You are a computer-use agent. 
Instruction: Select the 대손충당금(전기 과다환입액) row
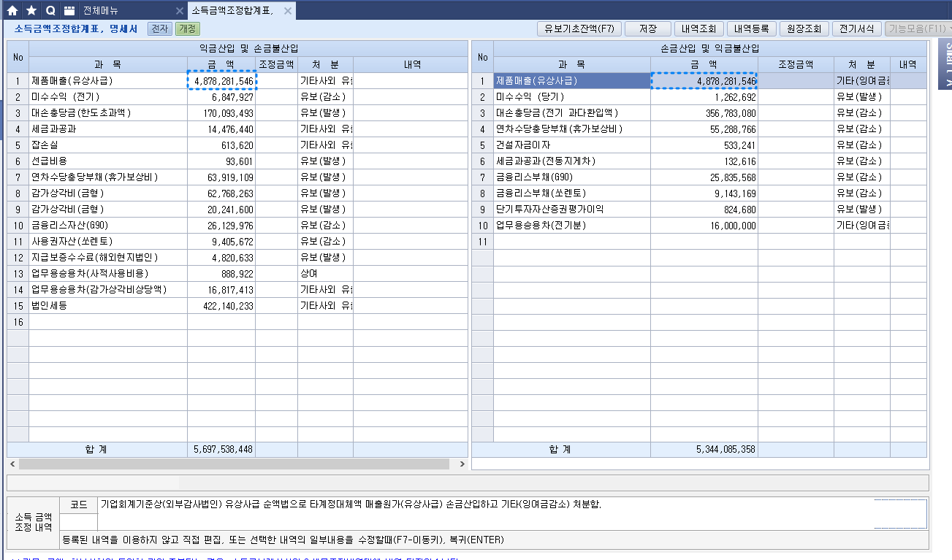point(699,113)
